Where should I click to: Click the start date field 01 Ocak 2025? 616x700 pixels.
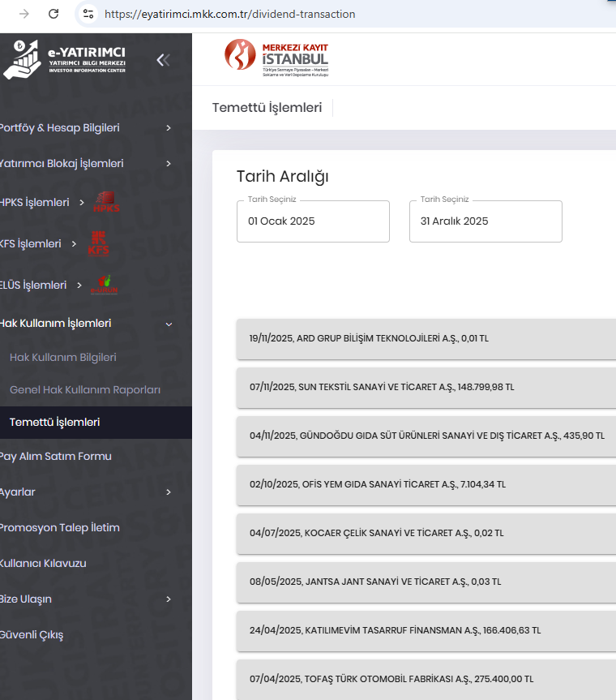coord(313,221)
